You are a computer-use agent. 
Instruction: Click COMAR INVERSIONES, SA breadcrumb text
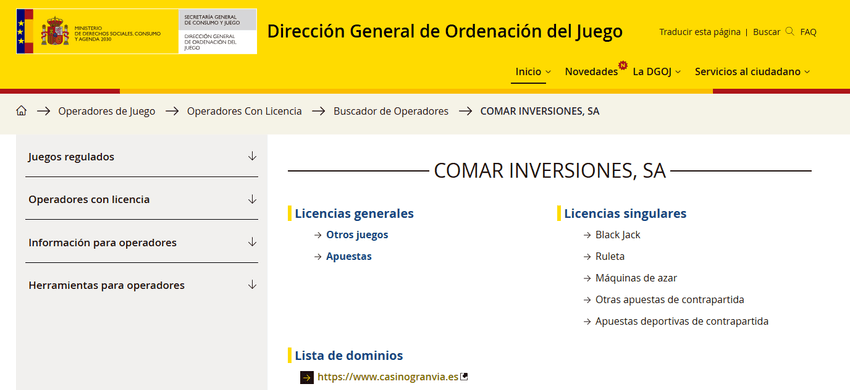(x=540, y=111)
